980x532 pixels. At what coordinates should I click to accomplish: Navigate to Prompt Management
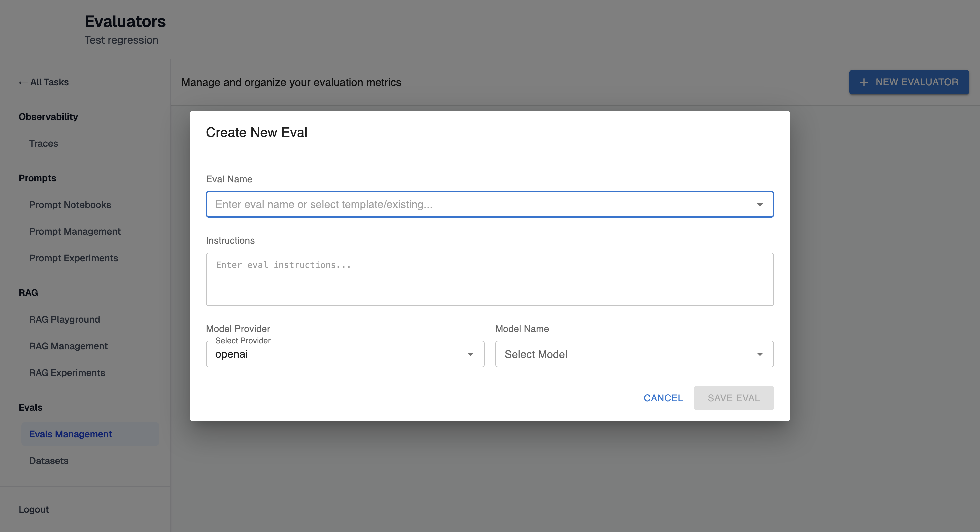pos(75,231)
